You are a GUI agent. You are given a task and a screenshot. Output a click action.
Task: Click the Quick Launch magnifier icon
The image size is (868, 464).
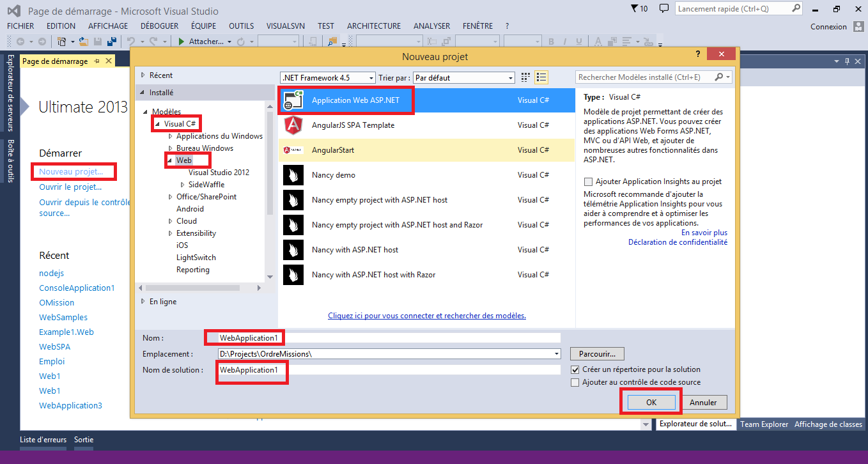pos(796,8)
